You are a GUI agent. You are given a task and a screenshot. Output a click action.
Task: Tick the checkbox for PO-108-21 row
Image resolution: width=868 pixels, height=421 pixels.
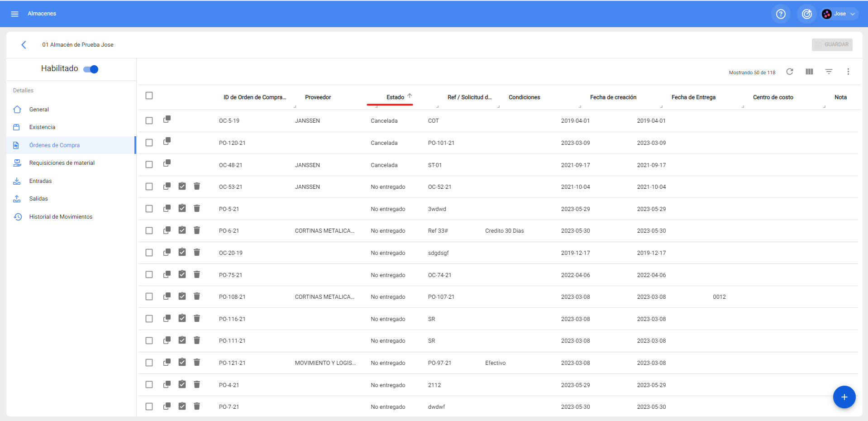coord(149,297)
